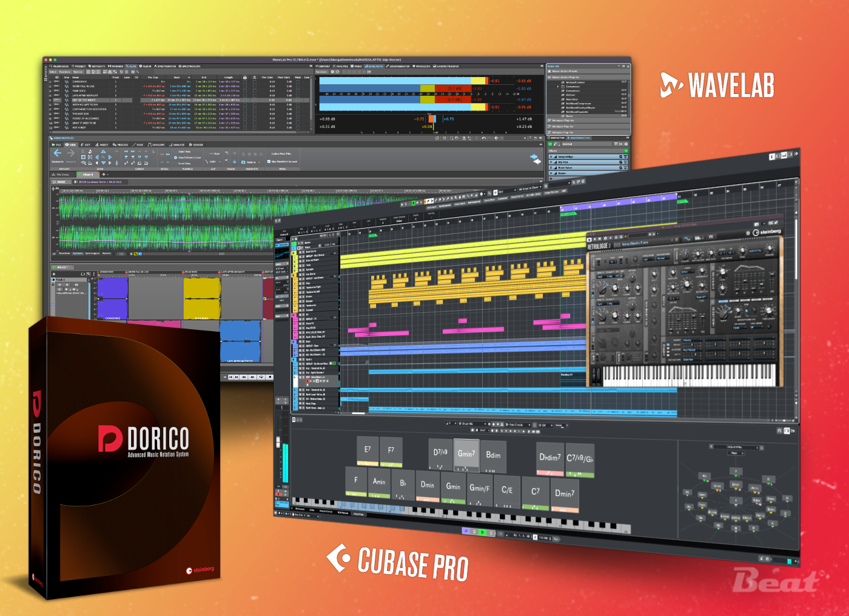Click the Forwards navigate arrow in WaveLab
This screenshot has width=849, height=616.
click(70, 153)
